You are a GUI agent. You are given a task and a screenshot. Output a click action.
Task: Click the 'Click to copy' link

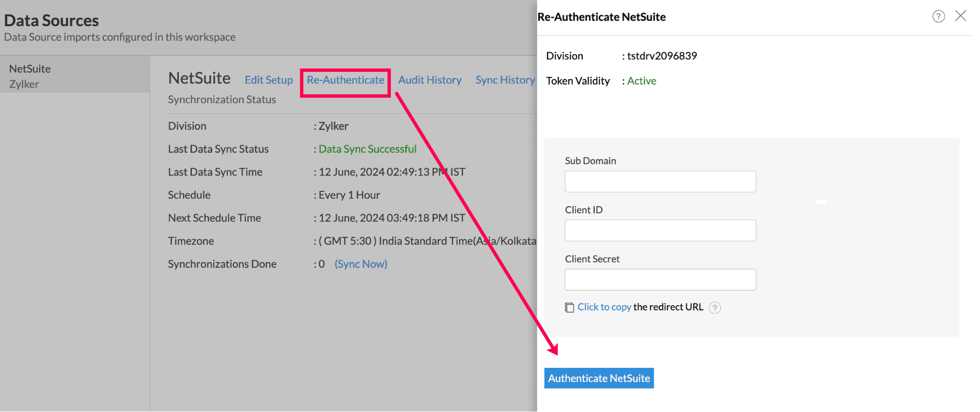coord(604,307)
